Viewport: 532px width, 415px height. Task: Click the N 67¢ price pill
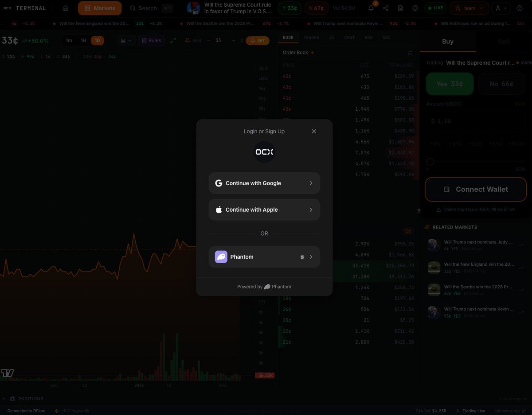click(x=317, y=8)
